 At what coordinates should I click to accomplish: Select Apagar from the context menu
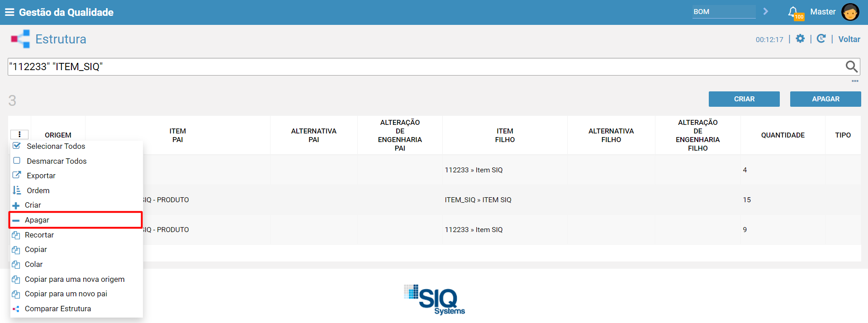coord(76,220)
